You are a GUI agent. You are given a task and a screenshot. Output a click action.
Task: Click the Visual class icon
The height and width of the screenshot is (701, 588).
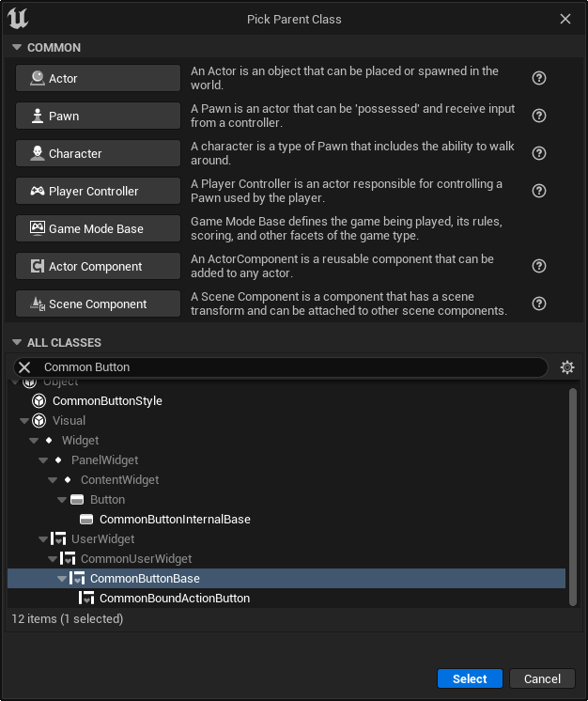(x=39, y=421)
